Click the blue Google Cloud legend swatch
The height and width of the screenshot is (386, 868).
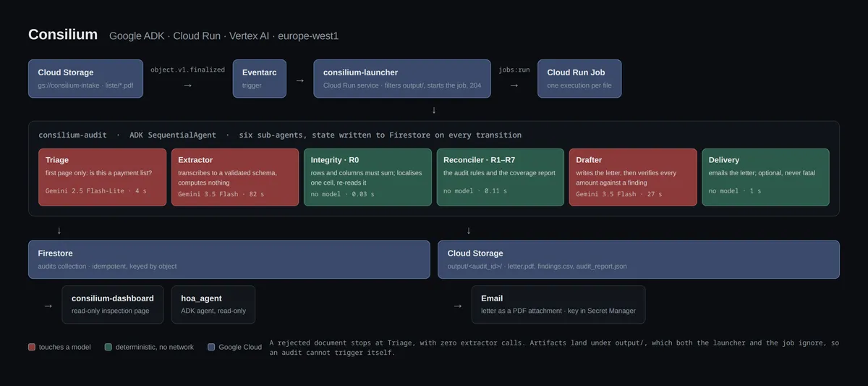(x=211, y=347)
